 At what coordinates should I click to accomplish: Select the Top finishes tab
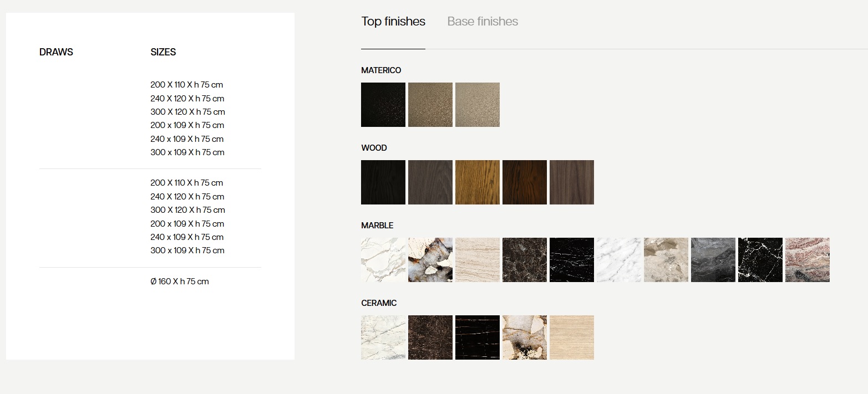393,22
